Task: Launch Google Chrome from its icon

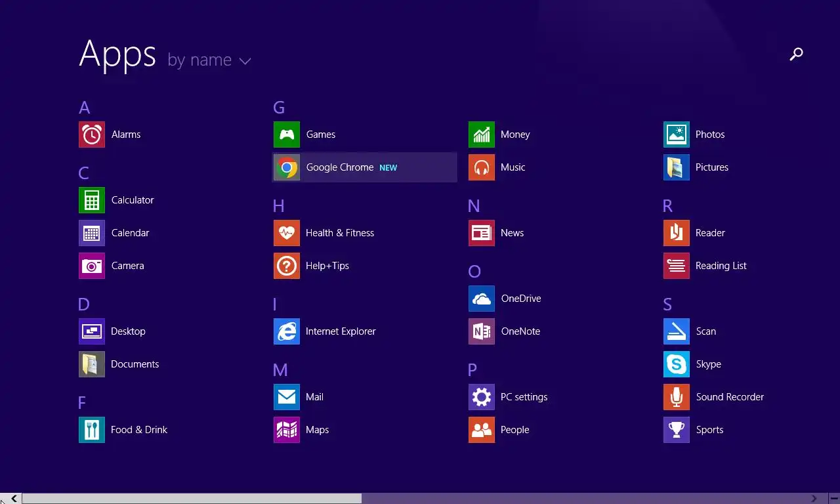Action: point(287,167)
